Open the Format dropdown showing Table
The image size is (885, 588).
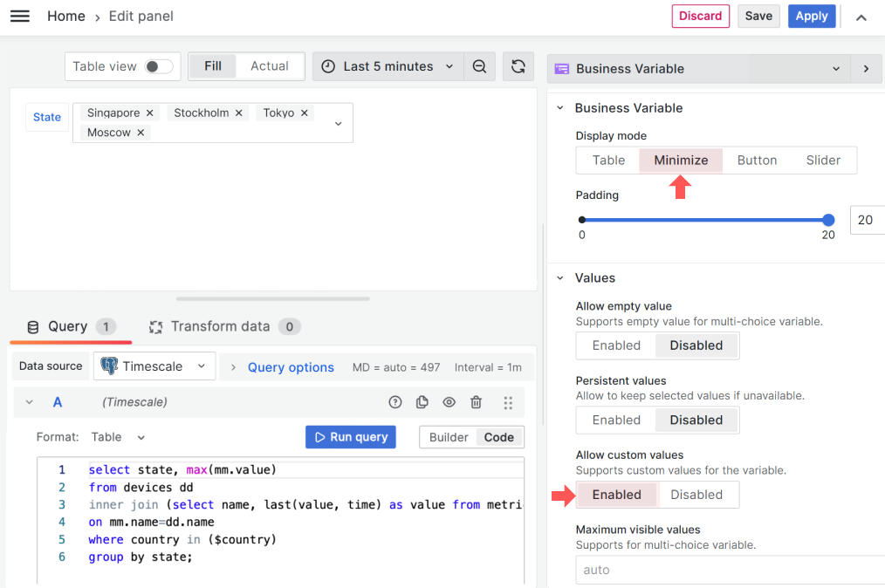(117, 436)
